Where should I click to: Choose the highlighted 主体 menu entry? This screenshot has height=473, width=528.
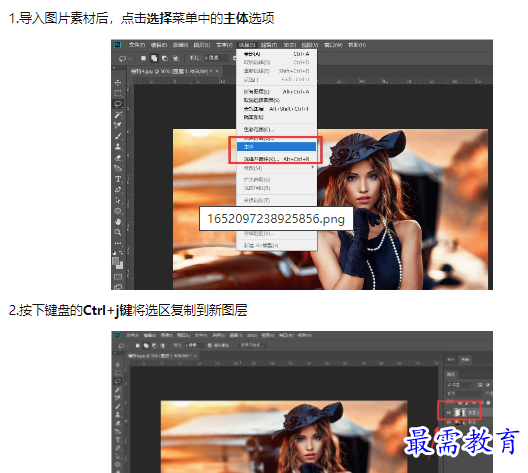click(276, 146)
